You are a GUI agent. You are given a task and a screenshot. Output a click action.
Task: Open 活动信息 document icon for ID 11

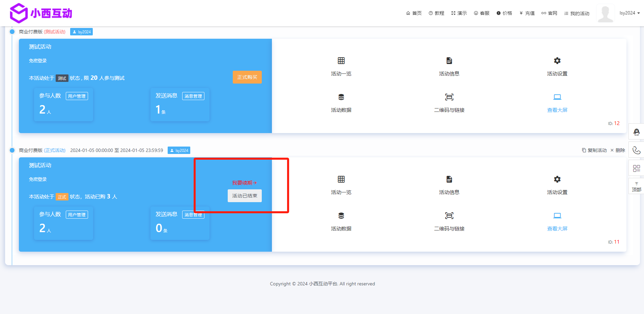pos(449,179)
